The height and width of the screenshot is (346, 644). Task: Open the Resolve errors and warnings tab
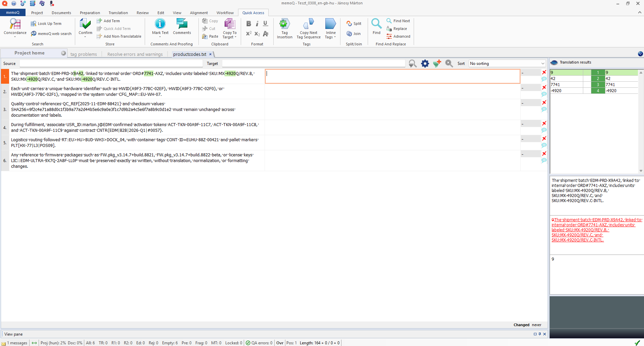135,54
